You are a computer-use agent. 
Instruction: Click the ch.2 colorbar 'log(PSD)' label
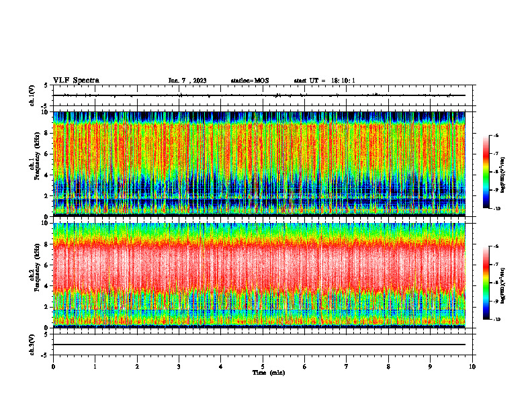tap(503, 285)
